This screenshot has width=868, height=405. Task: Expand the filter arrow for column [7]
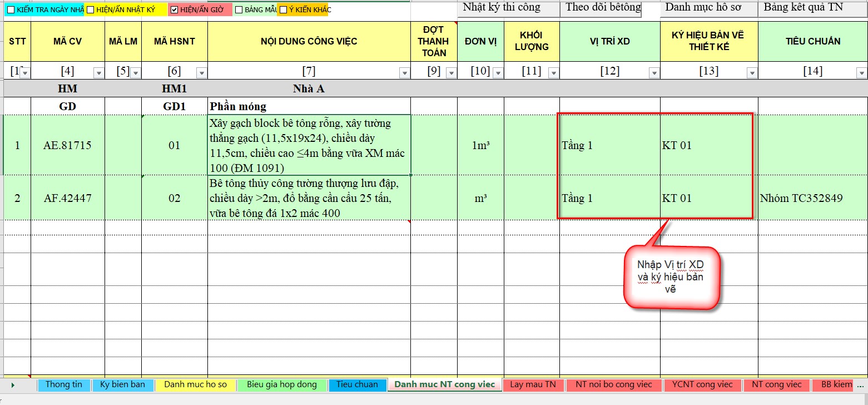pyautogui.click(x=404, y=73)
